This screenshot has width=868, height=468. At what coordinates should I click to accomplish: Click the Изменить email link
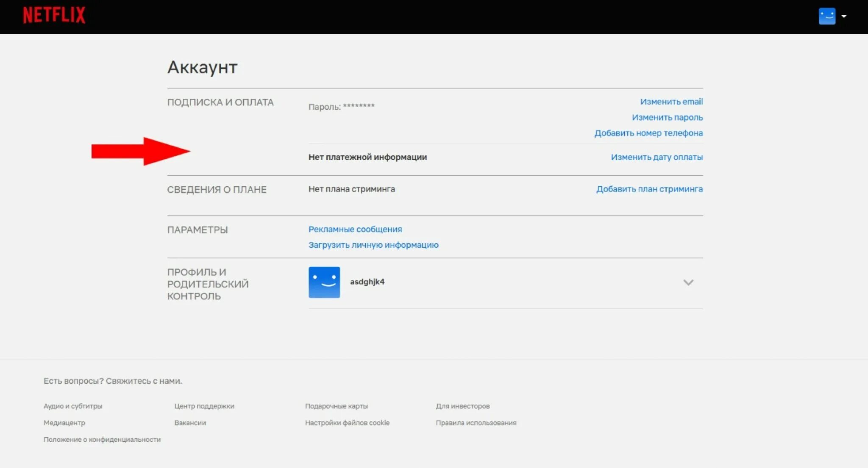[x=671, y=102]
